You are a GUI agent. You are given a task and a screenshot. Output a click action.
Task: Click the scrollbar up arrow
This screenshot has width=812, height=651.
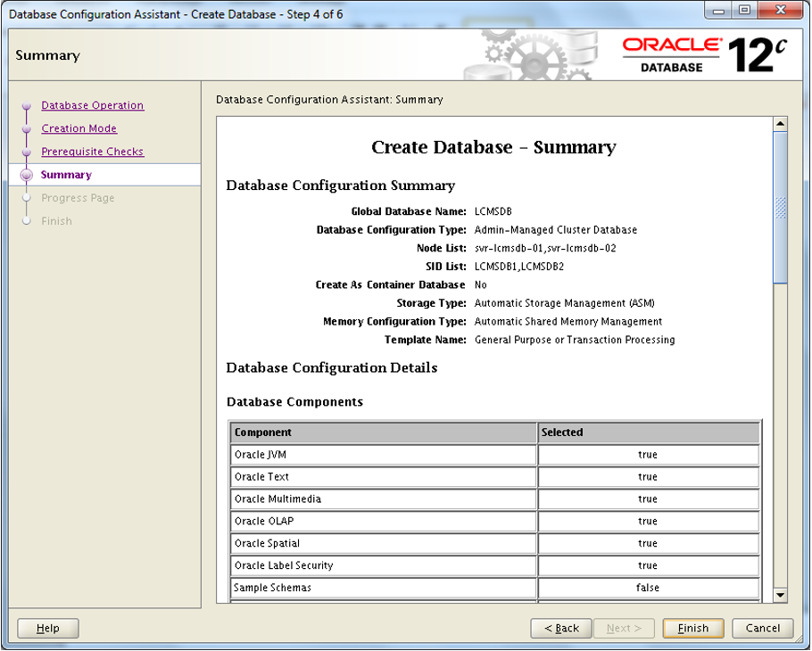click(781, 124)
